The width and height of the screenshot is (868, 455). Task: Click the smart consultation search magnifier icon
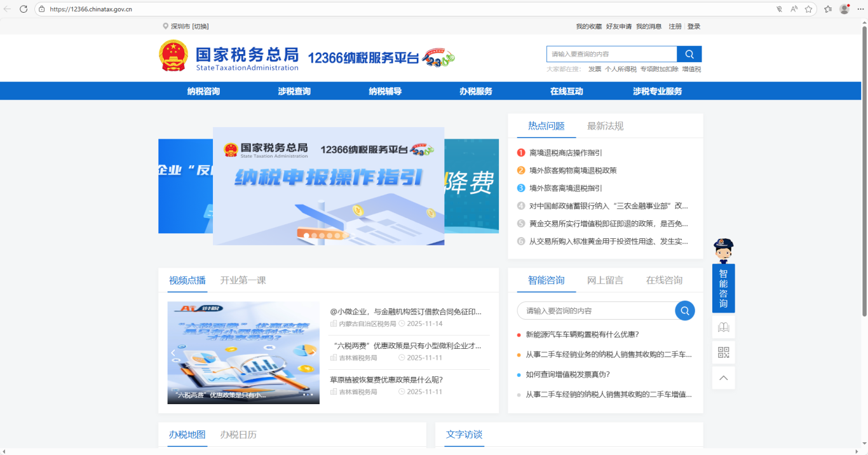coord(684,311)
